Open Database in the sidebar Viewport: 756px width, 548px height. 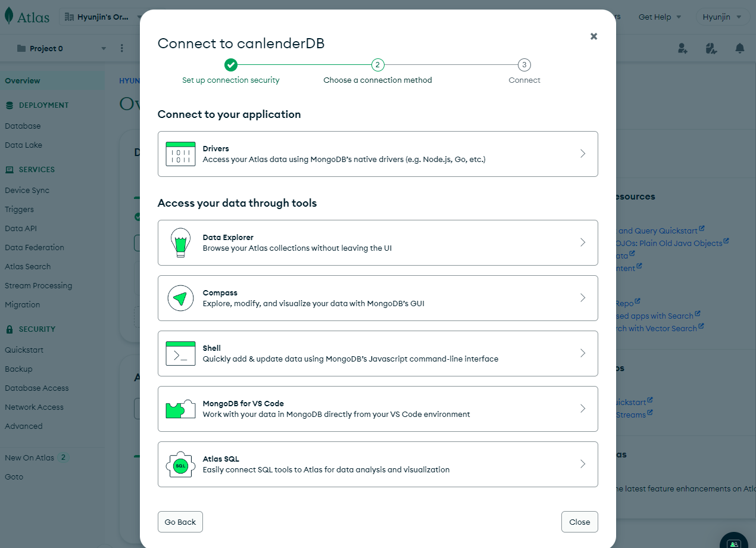click(x=23, y=126)
